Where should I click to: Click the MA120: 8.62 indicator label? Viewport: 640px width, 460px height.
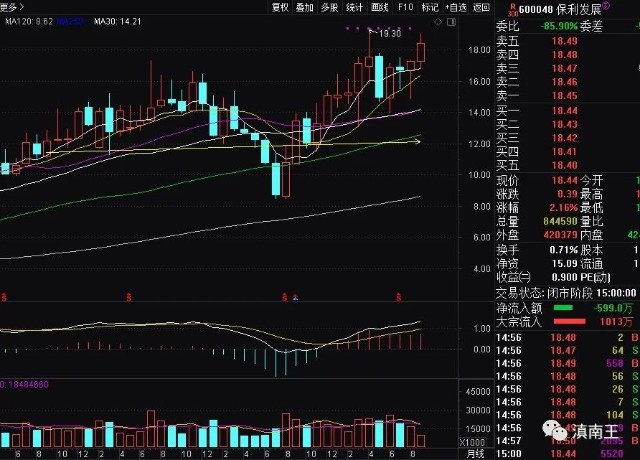click(27, 22)
